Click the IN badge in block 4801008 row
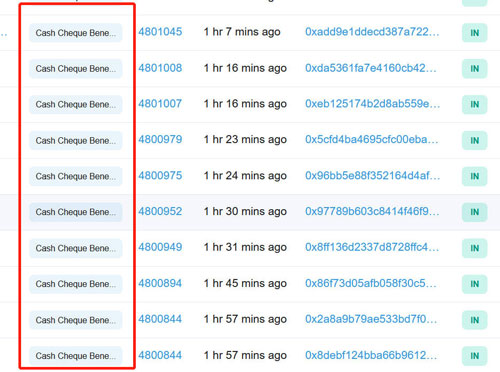This screenshot has height=372, width=500. point(475,69)
